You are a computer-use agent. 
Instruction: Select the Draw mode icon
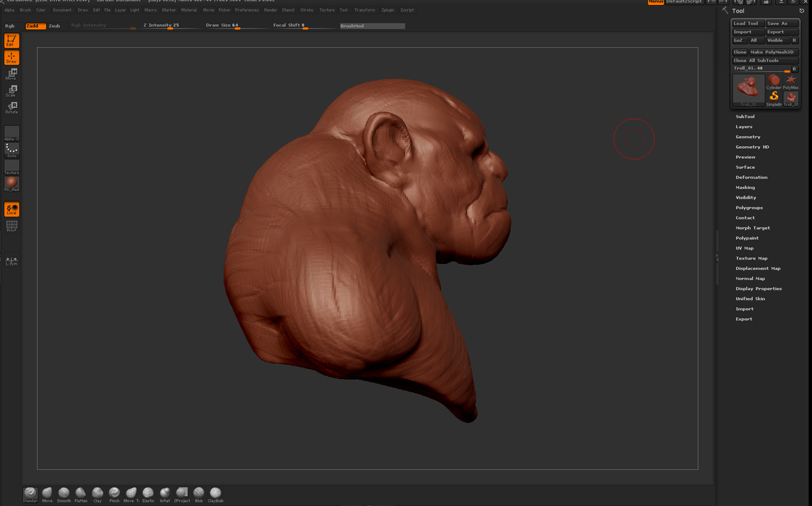(x=11, y=57)
